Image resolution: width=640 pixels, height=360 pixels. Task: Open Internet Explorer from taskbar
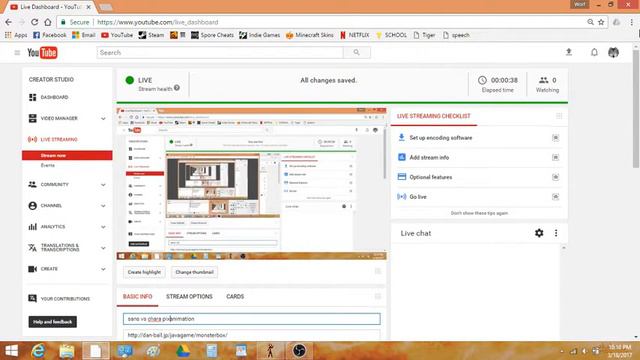pos(38,351)
